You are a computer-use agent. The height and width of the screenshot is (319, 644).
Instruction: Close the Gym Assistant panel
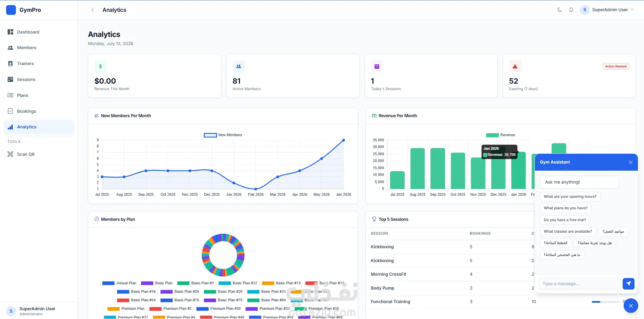[630, 162]
